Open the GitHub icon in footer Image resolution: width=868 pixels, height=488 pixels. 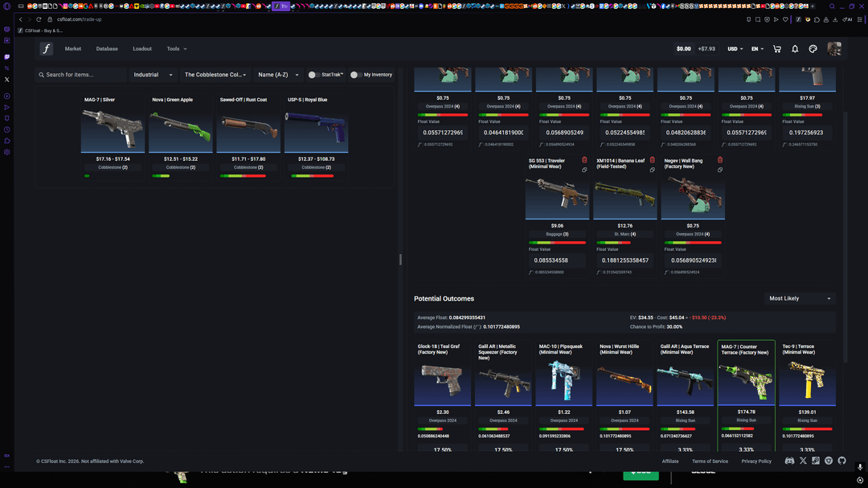[x=841, y=461]
